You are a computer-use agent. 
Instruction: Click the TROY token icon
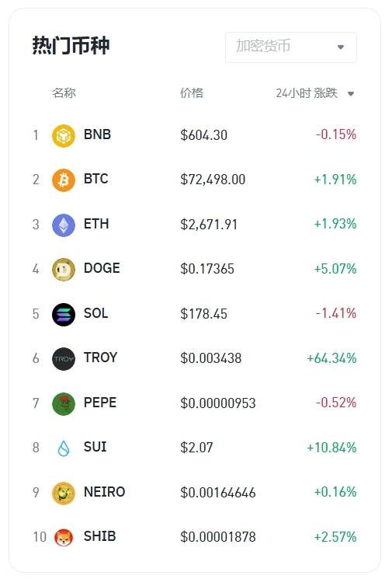tap(64, 359)
